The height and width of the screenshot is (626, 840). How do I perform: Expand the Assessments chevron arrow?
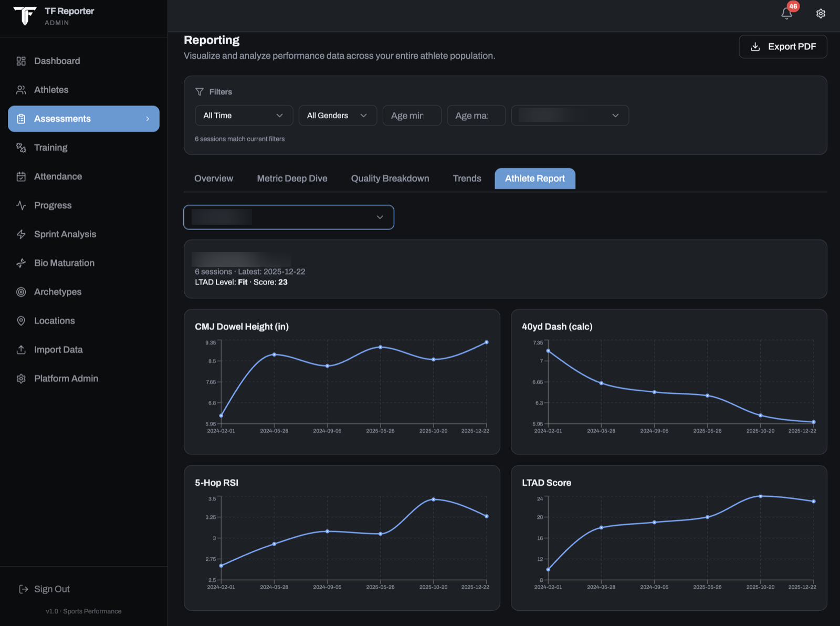coord(148,119)
